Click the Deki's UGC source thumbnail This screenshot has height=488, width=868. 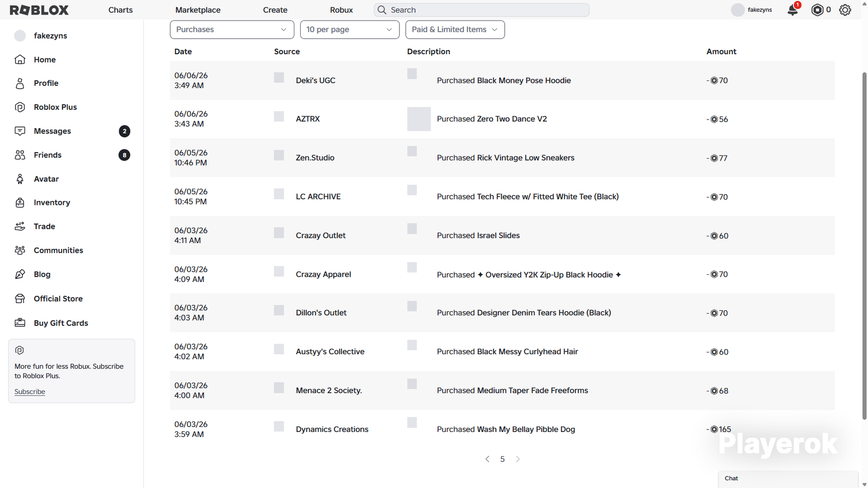(x=279, y=78)
